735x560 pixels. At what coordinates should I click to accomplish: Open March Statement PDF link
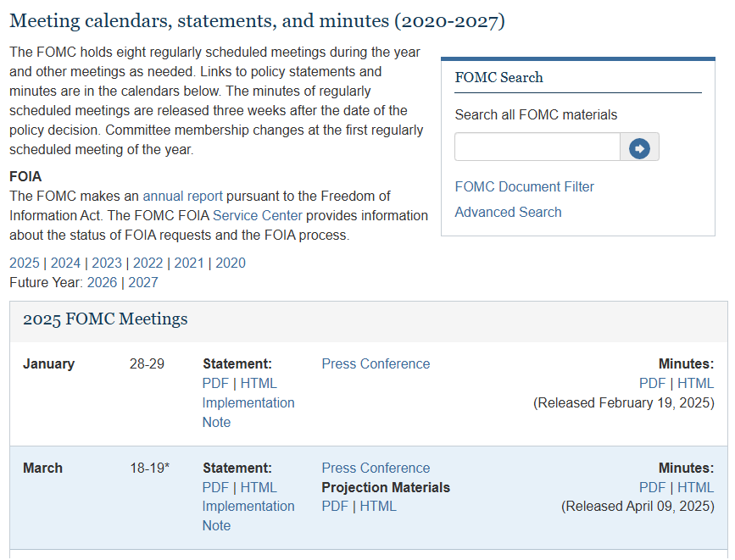pos(215,487)
